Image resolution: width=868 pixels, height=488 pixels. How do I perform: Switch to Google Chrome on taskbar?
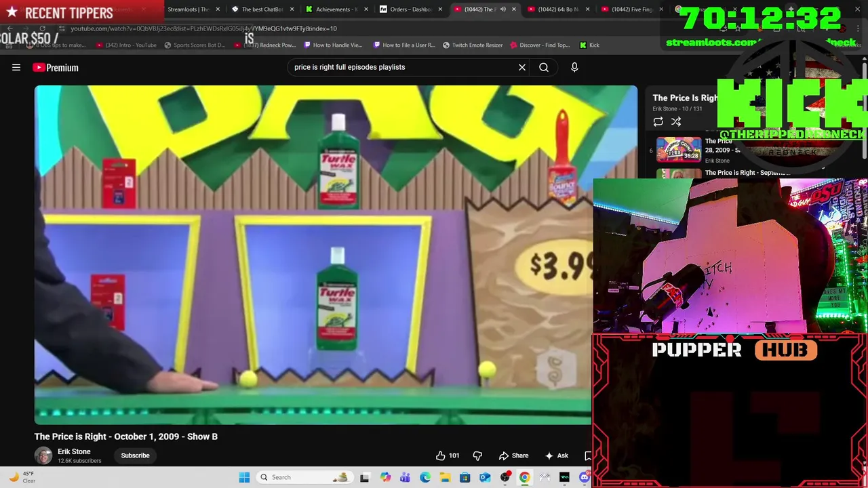[x=524, y=477]
